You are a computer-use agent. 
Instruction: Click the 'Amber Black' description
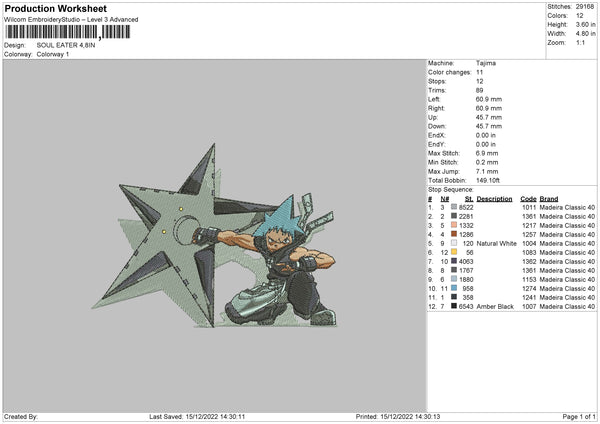point(495,307)
